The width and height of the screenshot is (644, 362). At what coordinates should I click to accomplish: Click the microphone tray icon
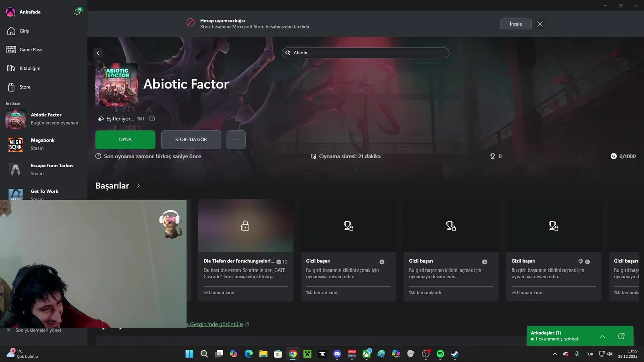(577, 354)
